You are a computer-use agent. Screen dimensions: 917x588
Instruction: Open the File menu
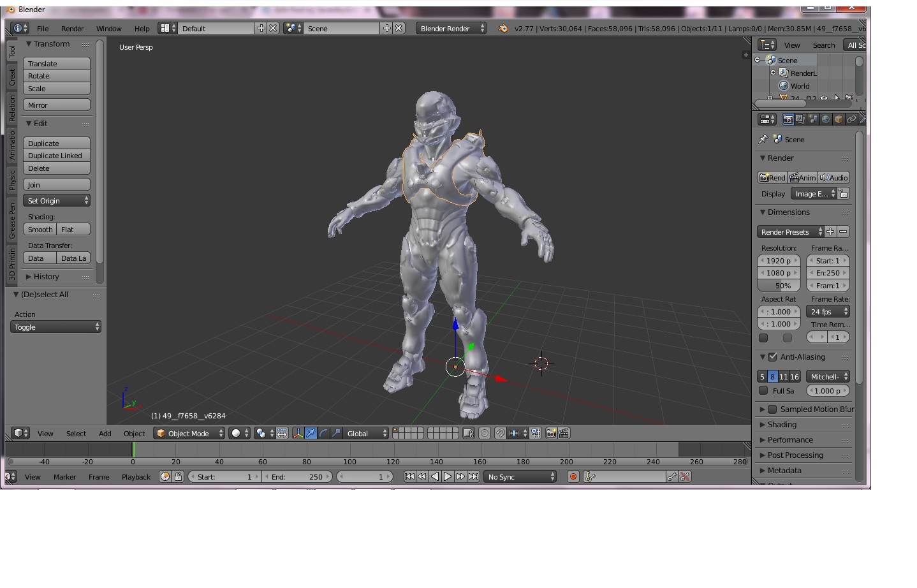(x=43, y=28)
